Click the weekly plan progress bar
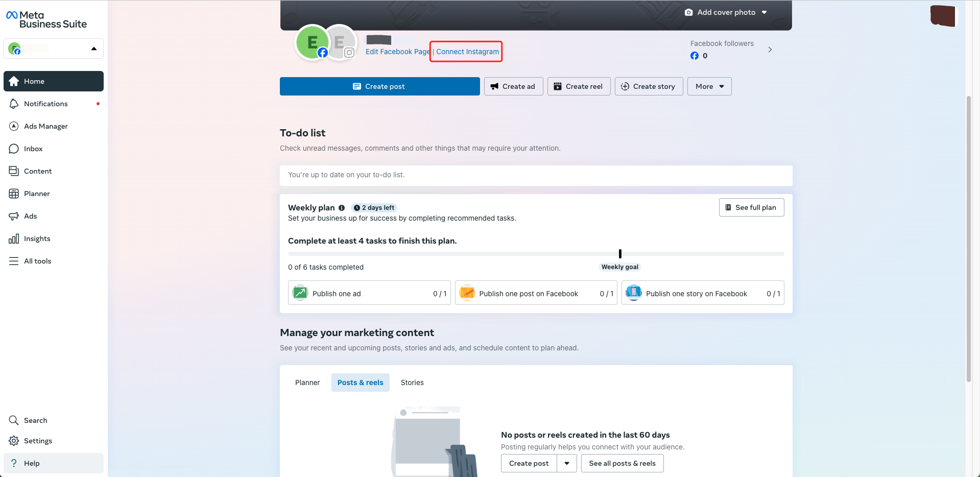This screenshot has height=477, width=980. click(x=536, y=254)
